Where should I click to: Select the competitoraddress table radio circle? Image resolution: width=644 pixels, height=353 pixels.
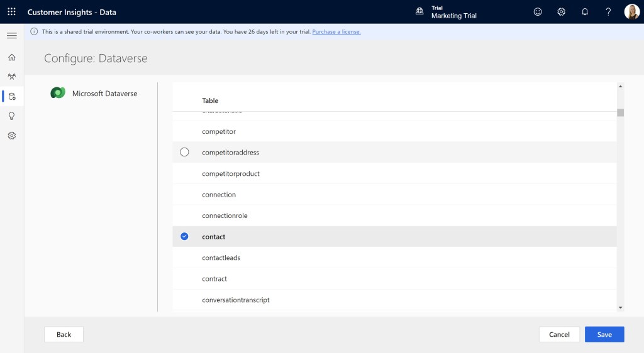[x=184, y=152]
